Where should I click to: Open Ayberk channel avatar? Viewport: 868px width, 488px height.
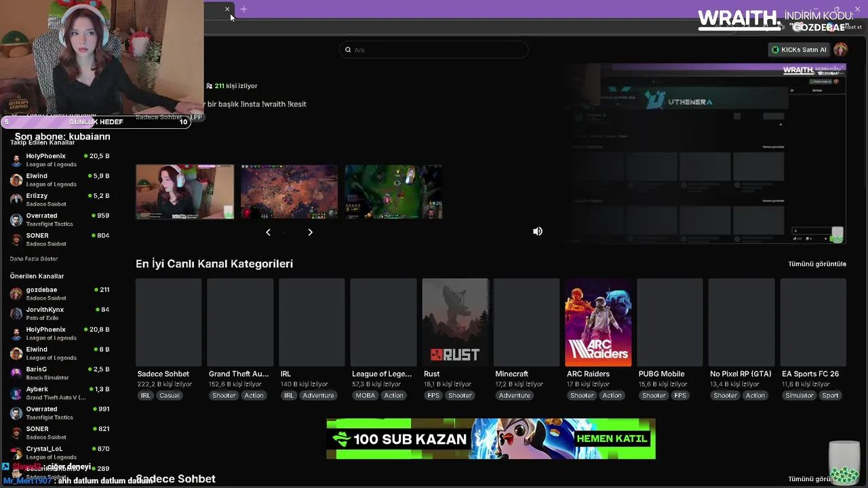click(x=16, y=393)
